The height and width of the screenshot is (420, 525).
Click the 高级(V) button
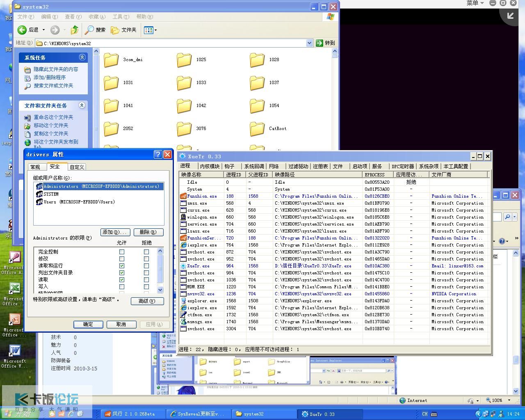tap(147, 301)
